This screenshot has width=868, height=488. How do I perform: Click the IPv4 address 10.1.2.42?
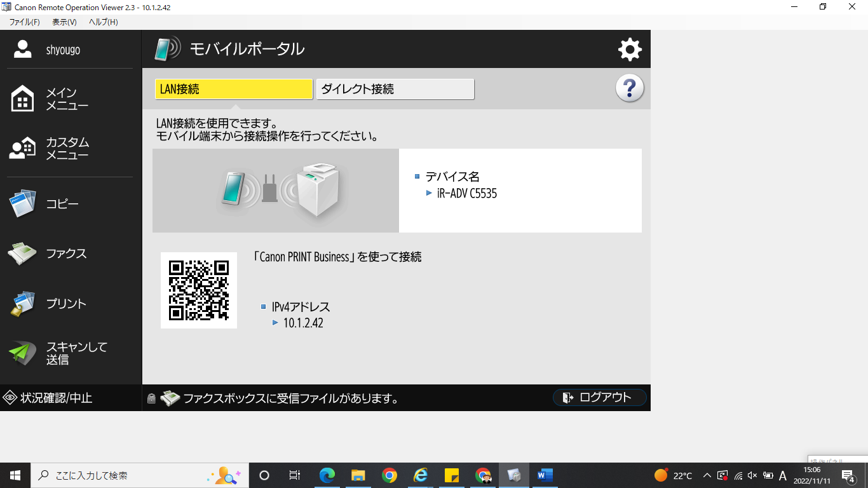coord(303,323)
